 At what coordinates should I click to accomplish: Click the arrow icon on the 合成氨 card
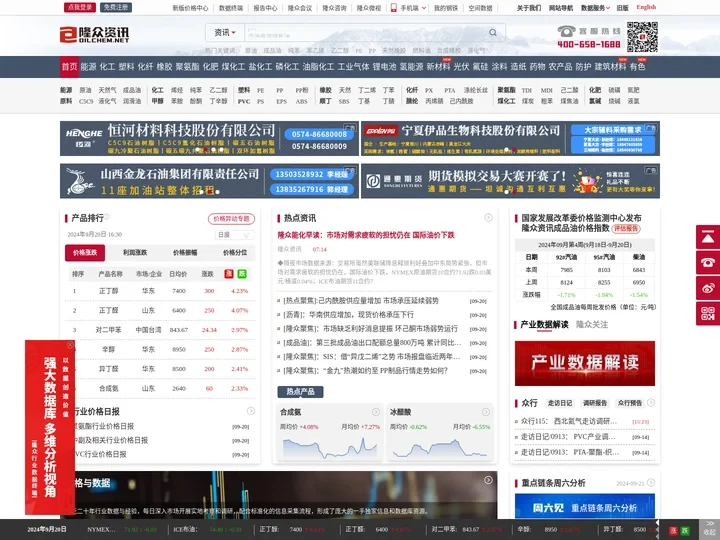click(x=376, y=412)
